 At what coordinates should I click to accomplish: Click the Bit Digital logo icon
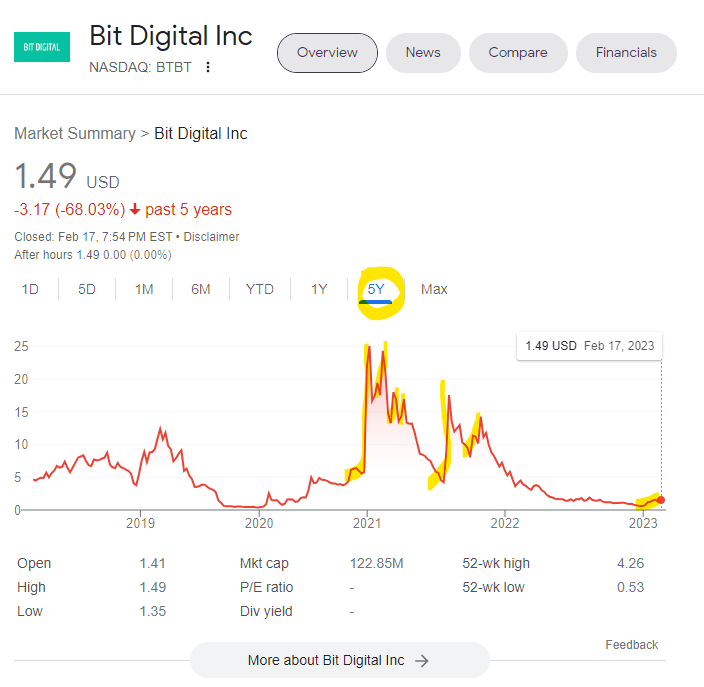pos(41,47)
